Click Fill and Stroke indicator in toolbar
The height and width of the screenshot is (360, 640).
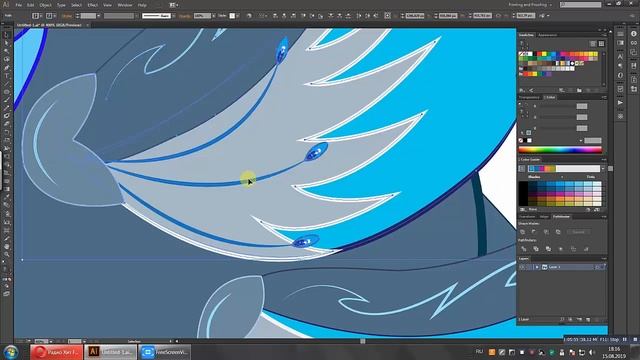pyautogui.click(x=6, y=269)
